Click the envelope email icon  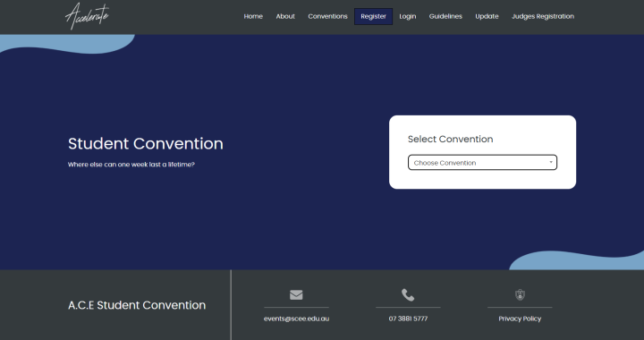pos(296,295)
